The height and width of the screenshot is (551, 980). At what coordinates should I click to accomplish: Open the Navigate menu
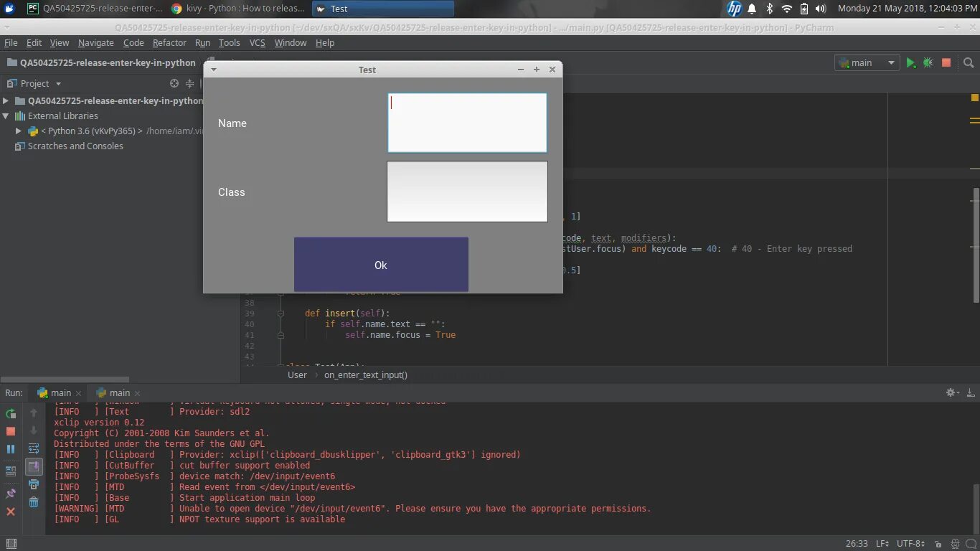[x=96, y=43]
